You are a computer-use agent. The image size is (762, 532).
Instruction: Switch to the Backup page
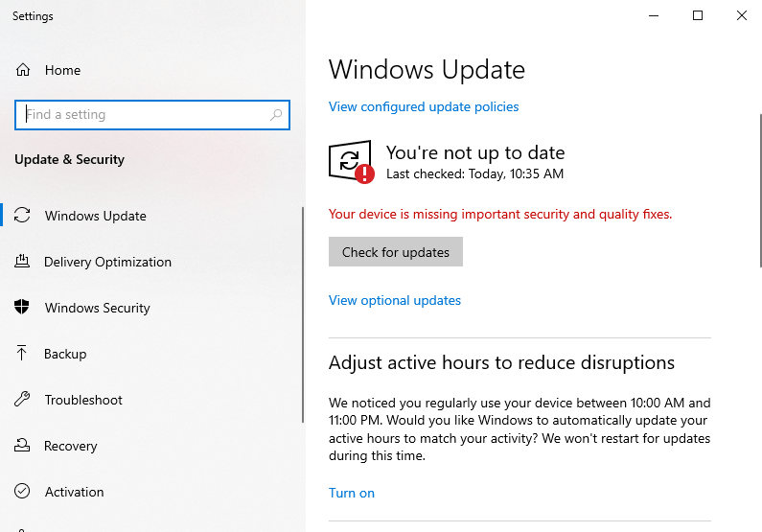click(x=151, y=354)
